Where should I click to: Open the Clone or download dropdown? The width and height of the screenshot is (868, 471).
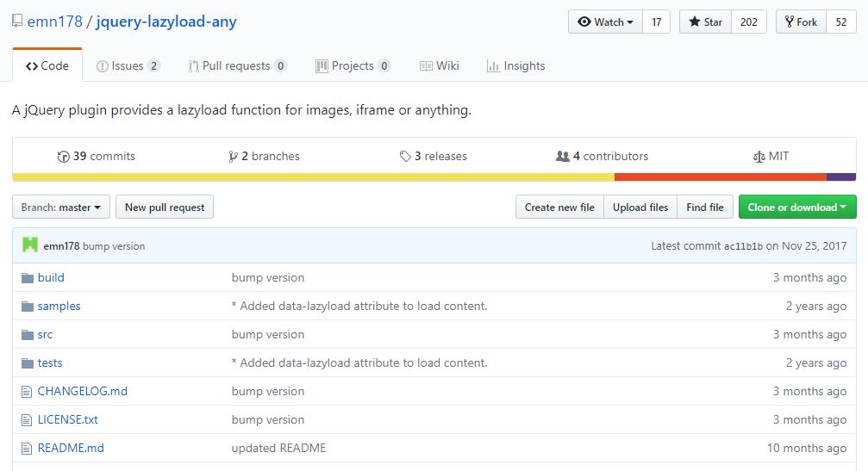click(796, 208)
